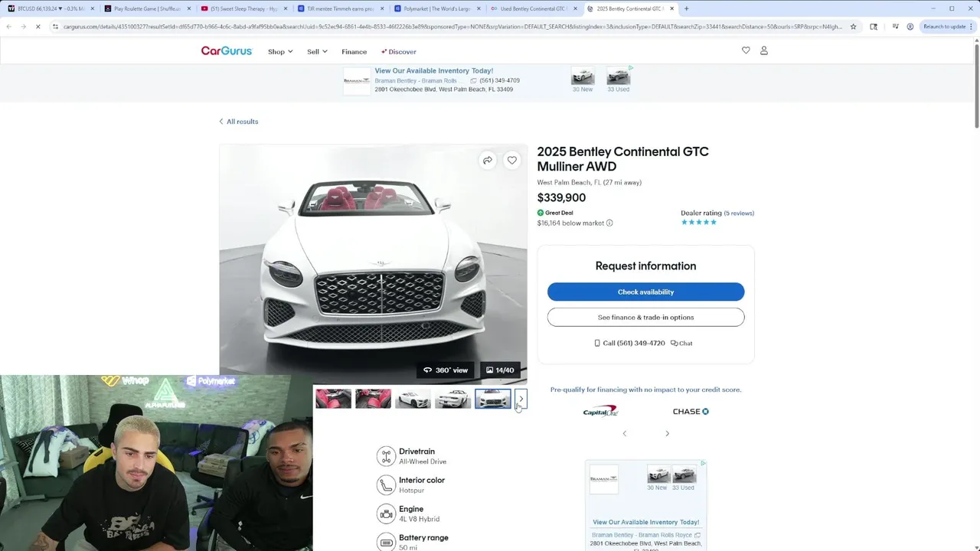Select the first red interior thumbnail

click(x=333, y=399)
